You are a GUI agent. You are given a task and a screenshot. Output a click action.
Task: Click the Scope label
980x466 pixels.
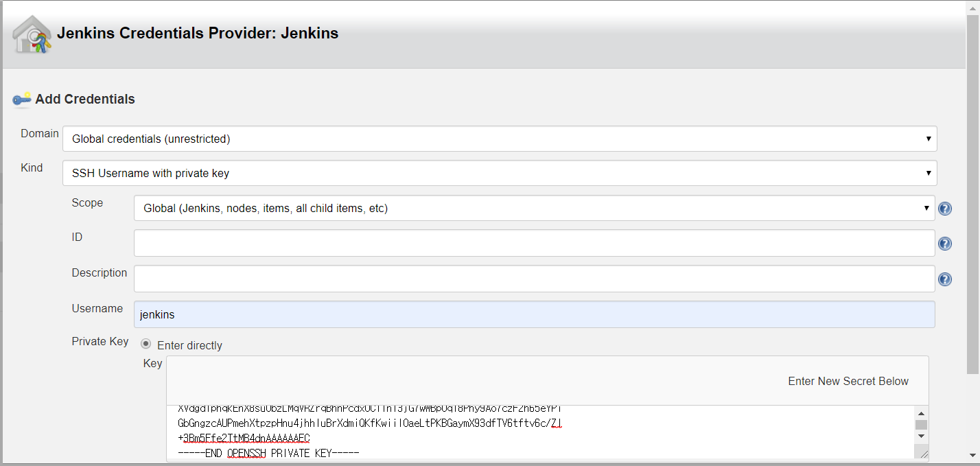87,202
